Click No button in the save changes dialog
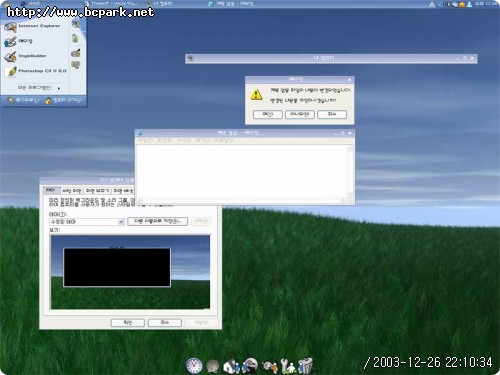Image resolution: width=500 pixels, height=375 pixels. tap(300, 114)
